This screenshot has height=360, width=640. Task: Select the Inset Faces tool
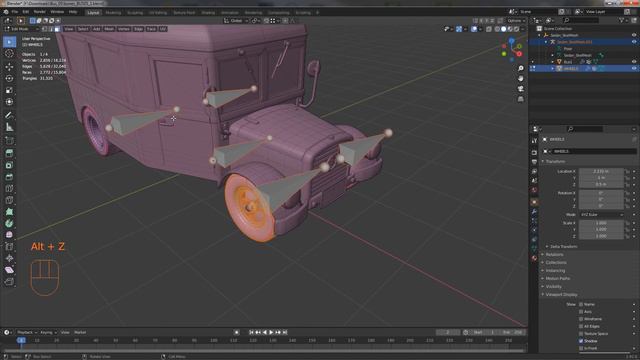(x=9, y=165)
